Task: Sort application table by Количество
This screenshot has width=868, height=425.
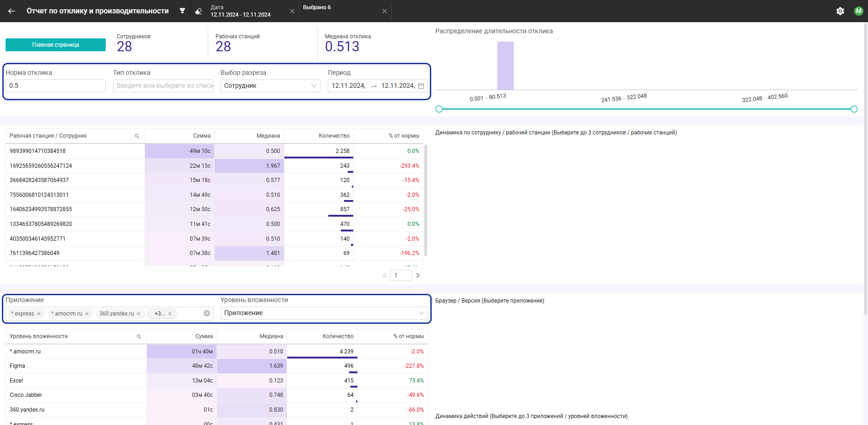Action: pos(338,336)
